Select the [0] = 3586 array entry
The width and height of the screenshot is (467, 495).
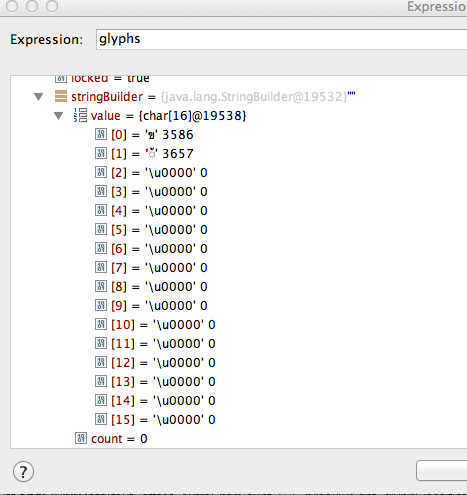click(x=152, y=135)
